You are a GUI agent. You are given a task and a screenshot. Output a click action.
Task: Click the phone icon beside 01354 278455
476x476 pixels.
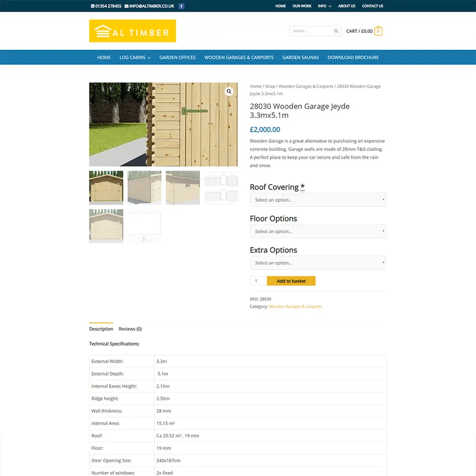coord(93,6)
